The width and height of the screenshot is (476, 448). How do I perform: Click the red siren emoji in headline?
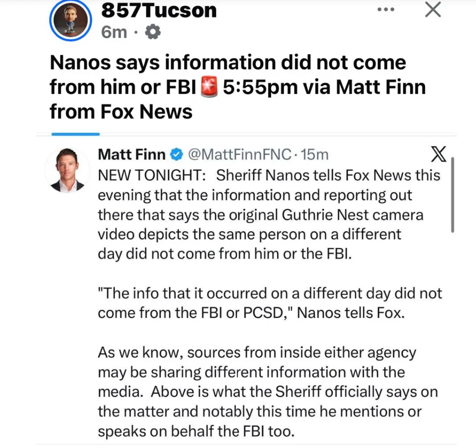[208, 87]
